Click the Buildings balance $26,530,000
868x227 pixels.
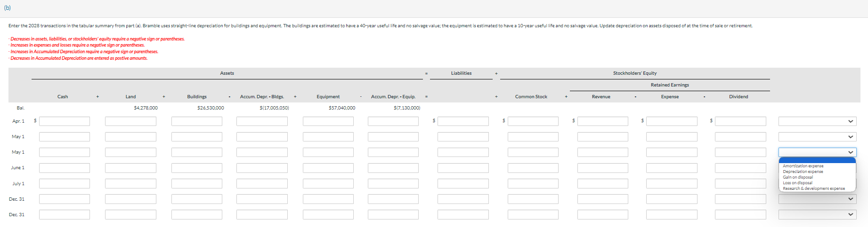click(x=211, y=108)
